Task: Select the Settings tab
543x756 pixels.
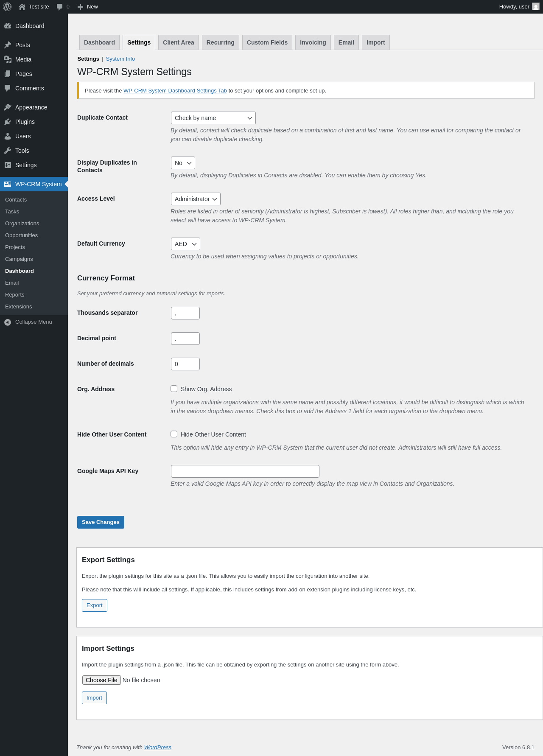Action: click(139, 42)
